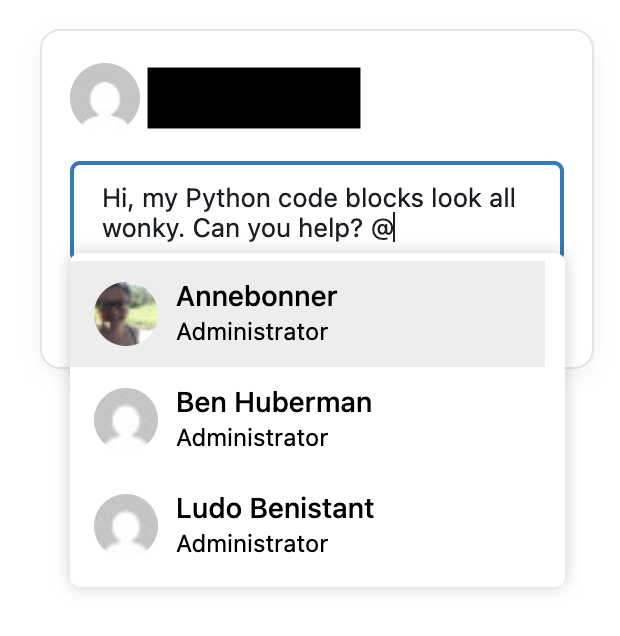The width and height of the screenshot is (620, 636).
Task: Click the Administrator label under Ludo Benistant
Action: [x=252, y=544]
